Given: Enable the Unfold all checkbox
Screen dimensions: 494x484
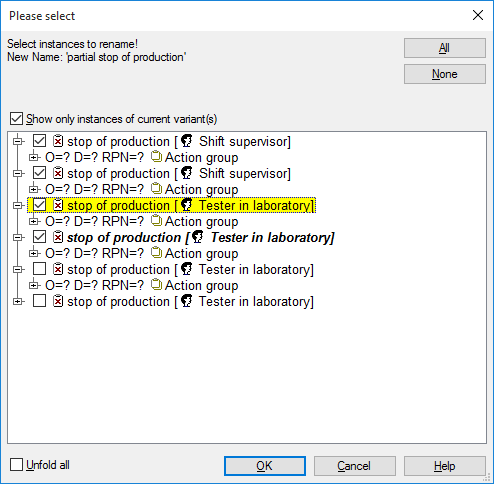Looking at the screenshot, I should coord(16,465).
